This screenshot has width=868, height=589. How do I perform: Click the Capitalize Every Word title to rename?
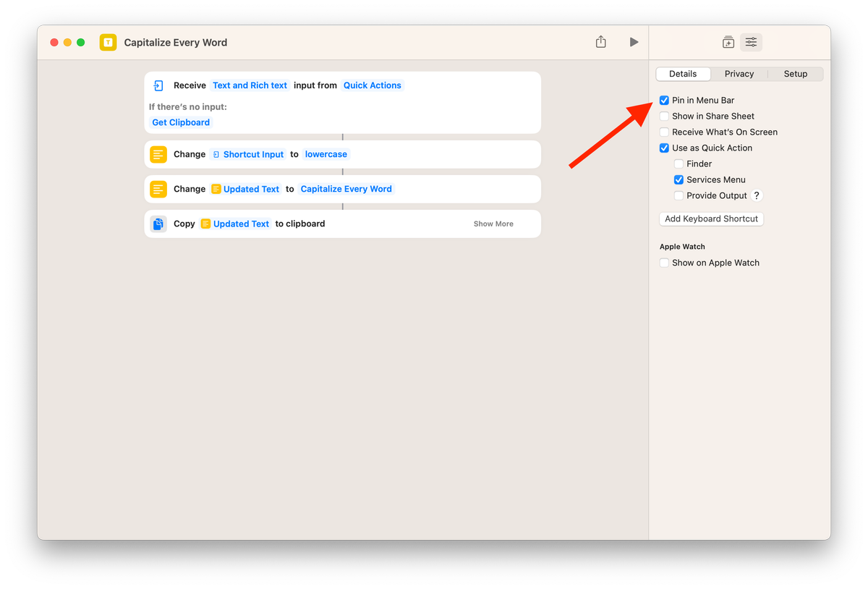[175, 42]
